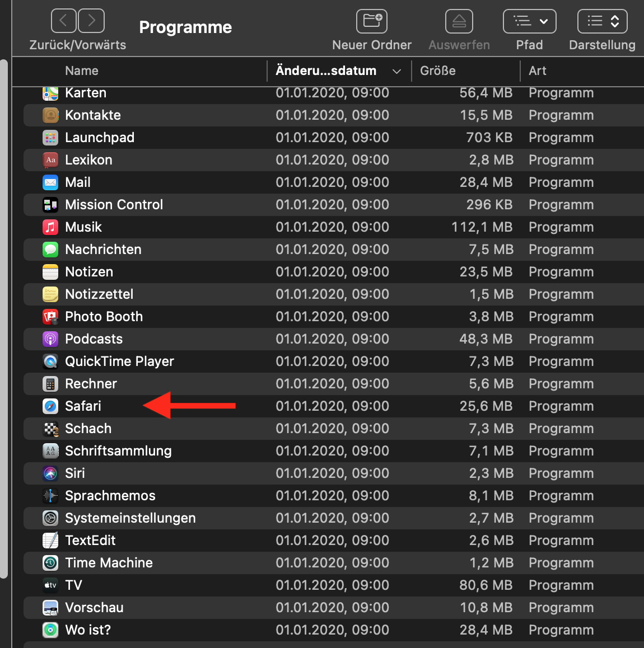
Task: Click the 296 KB Mission Control size
Action: (x=489, y=205)
